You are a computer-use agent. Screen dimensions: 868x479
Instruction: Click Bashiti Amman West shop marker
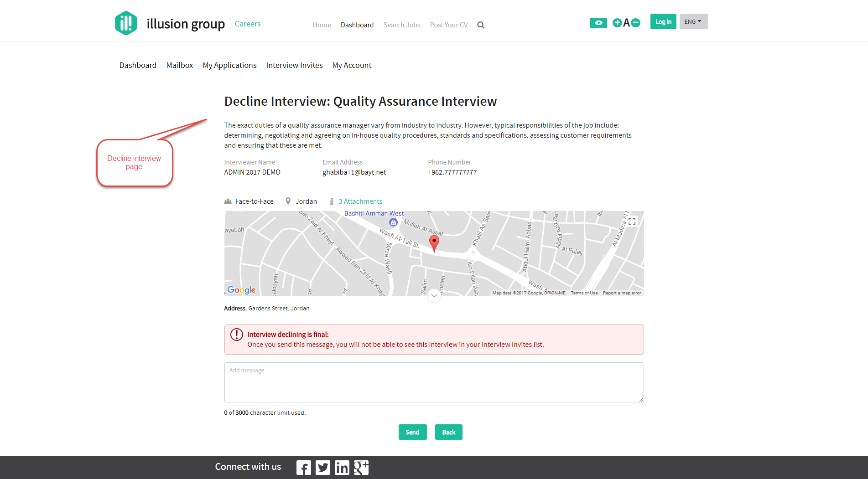click(x=393, y=222)
